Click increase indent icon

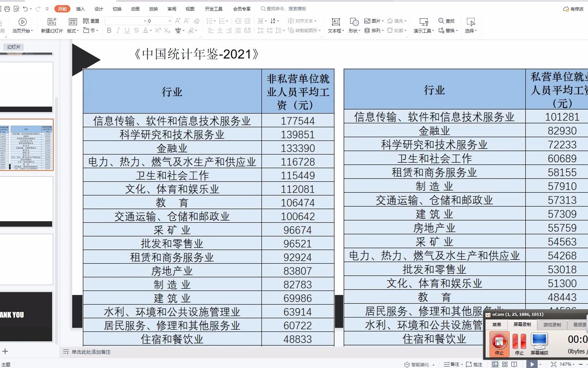(247, 21)
